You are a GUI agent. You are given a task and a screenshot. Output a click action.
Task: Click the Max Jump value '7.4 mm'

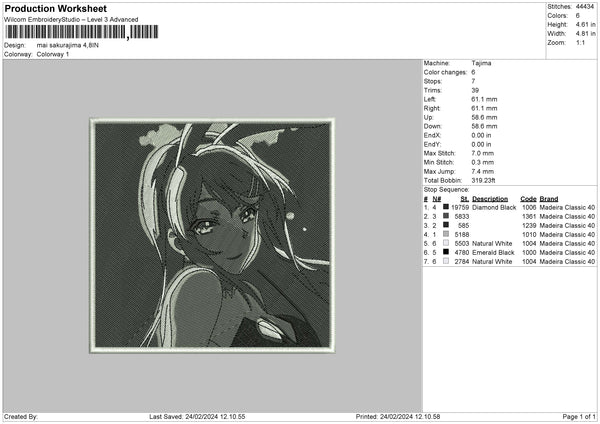tap(482, 171)
